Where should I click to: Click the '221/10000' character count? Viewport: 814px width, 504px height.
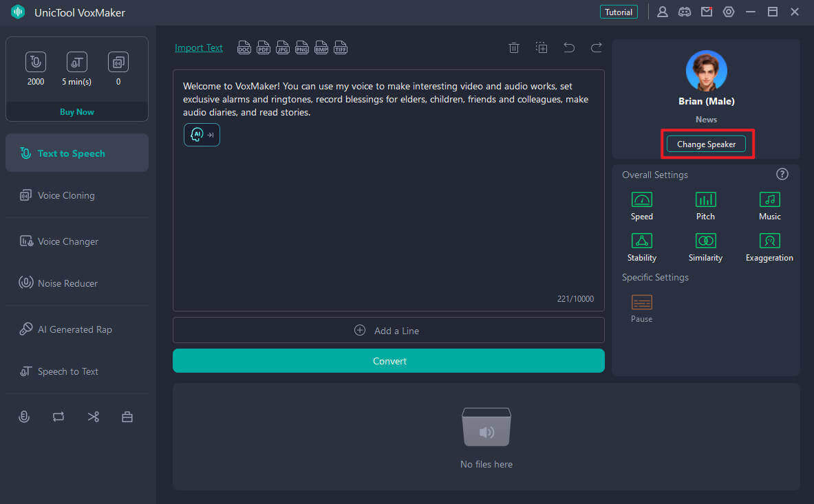pos(575,298)
